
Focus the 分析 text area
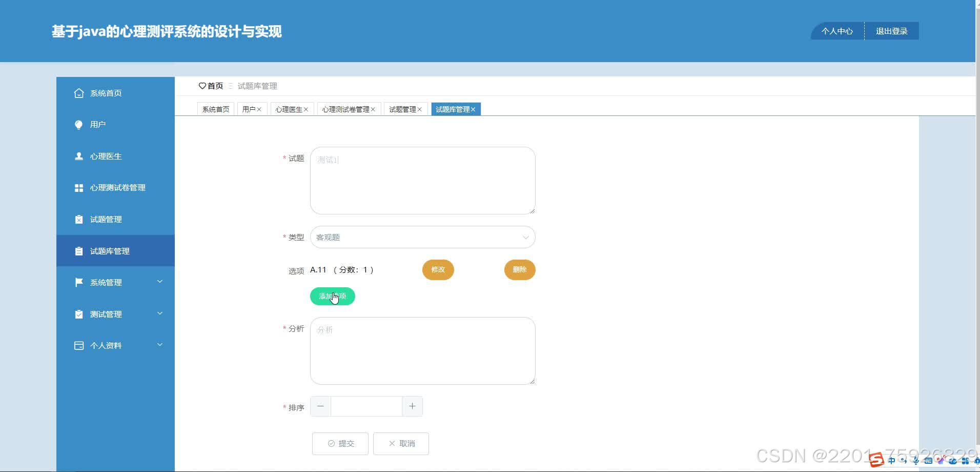422,351
